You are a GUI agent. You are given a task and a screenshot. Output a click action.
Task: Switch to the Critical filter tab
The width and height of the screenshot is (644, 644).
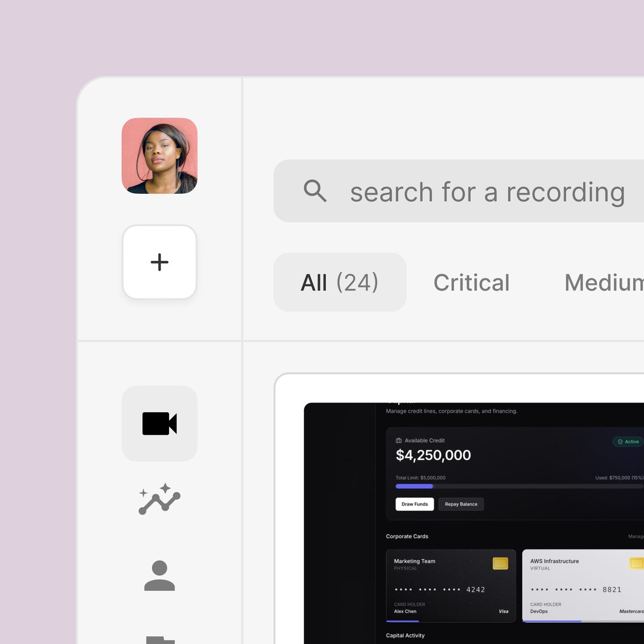[x=471, y=283]
